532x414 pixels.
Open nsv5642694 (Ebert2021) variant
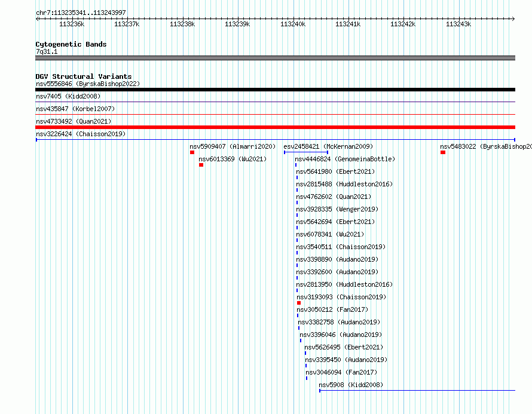(x=335, y=222)
